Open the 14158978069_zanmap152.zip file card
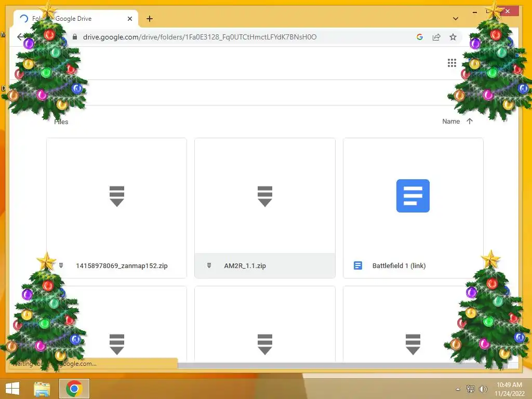The height and width of the screenshot is (399, 532). pyautogui.click(x=116, y=208)
